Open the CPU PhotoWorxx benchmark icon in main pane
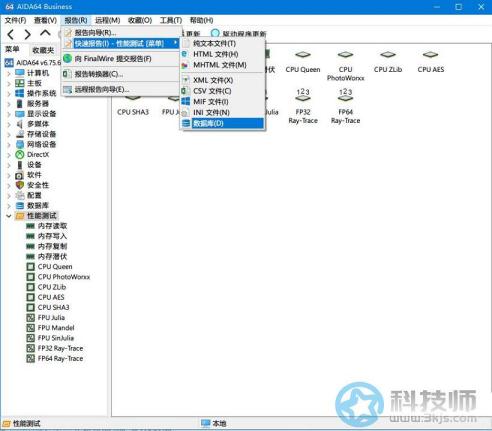The image size is (492, 431). point(345,55)
